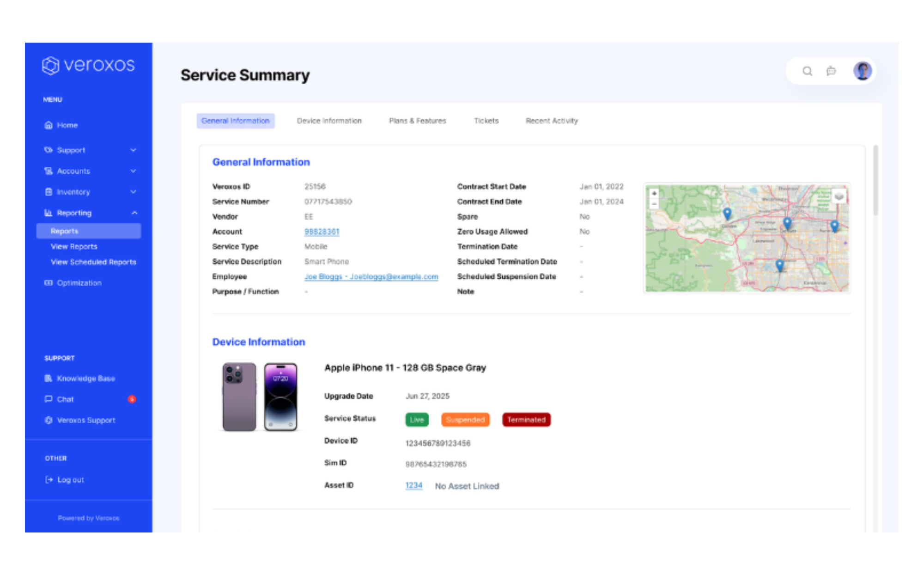
Task: Expand the Support menu chevron
Action: point(134,150)
